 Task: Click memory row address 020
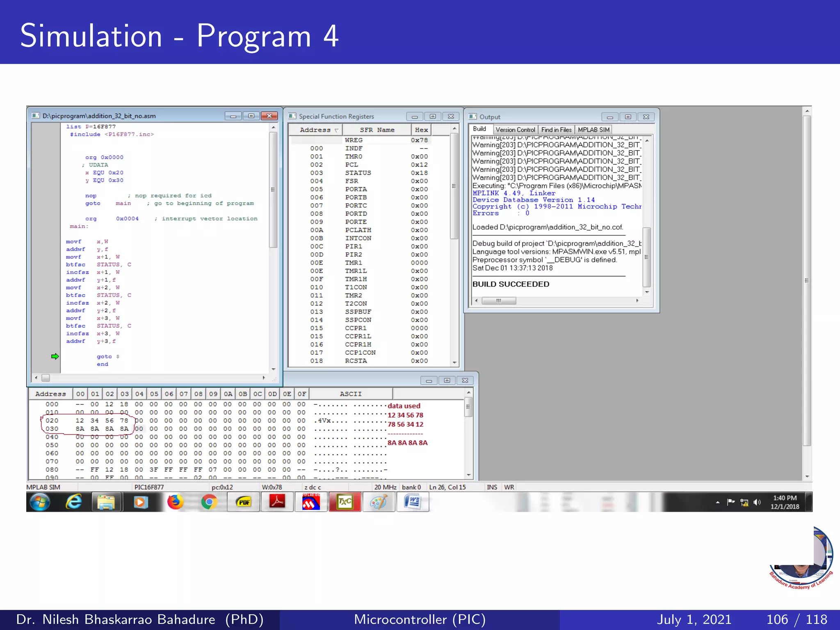tap(52, 420)
